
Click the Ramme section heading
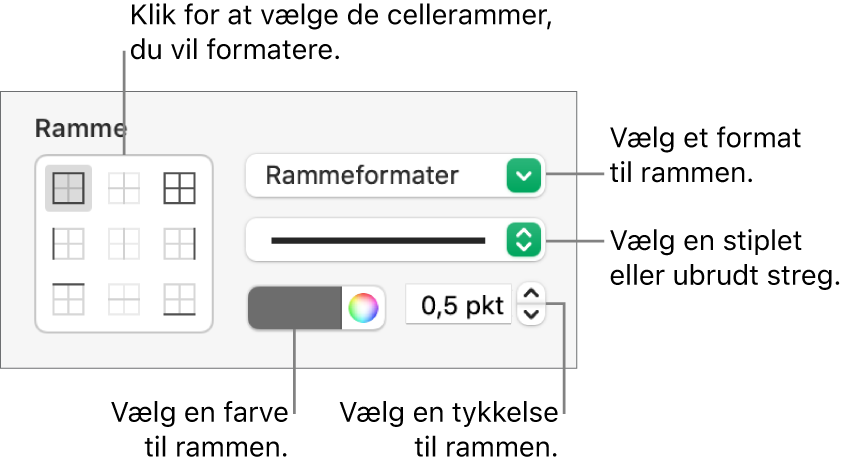(80, 128)
